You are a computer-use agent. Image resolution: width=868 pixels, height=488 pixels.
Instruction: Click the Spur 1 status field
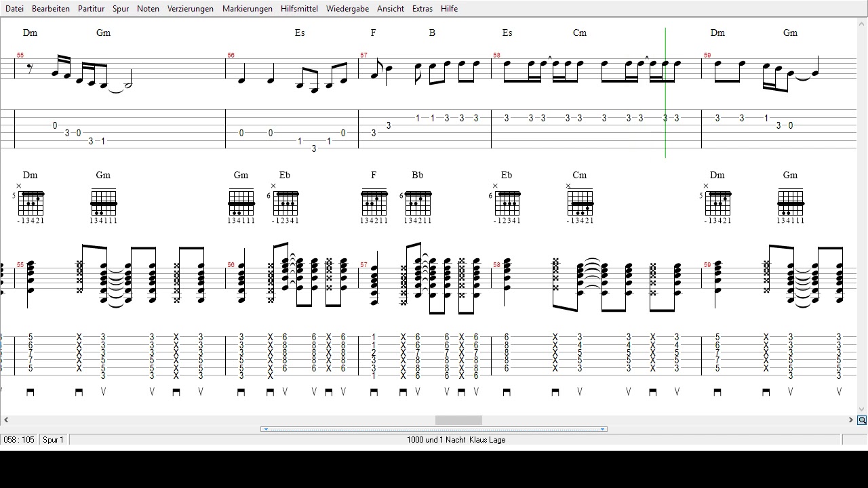coord(53,440)
